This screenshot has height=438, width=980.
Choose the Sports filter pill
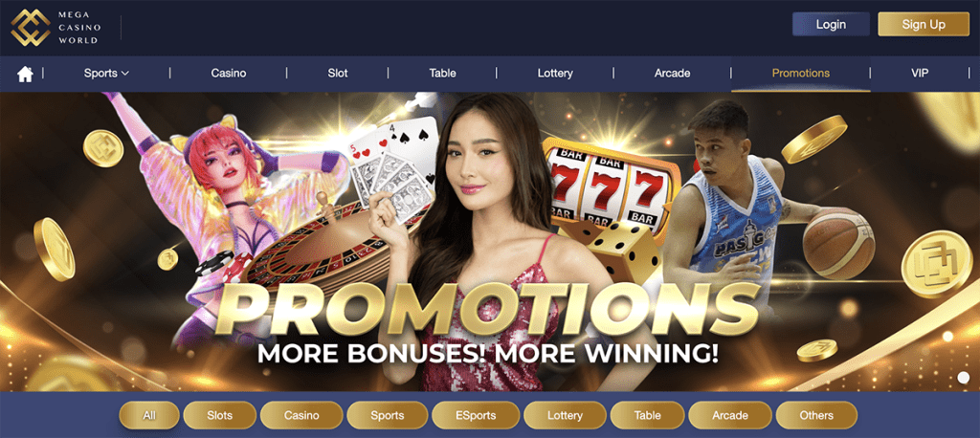tap(387, 415)
